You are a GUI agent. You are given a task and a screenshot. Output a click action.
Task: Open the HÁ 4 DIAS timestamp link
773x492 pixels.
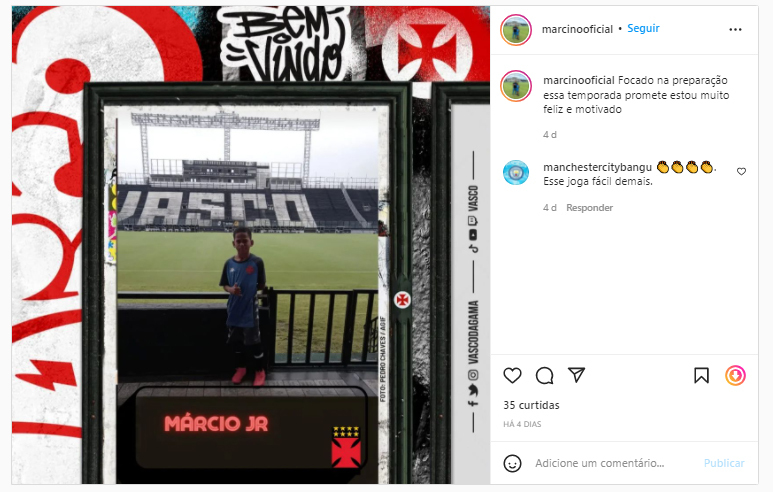point(522,424)
